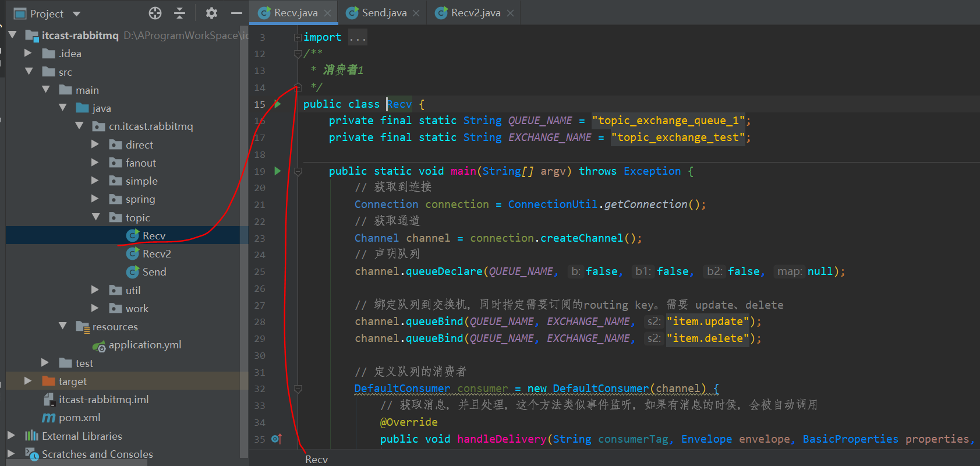Screen dimensions: 980x466
Task: Expand the work package
Action: tap(95, 308)
